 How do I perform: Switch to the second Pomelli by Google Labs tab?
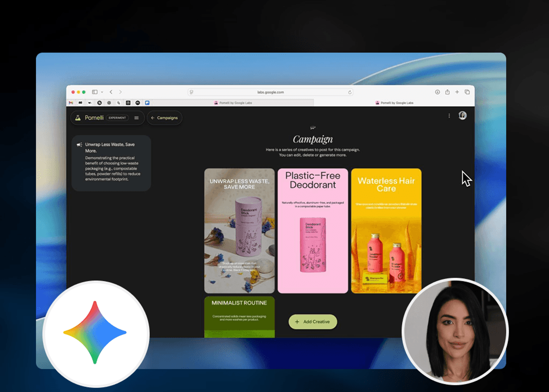[x=394, y=103]
